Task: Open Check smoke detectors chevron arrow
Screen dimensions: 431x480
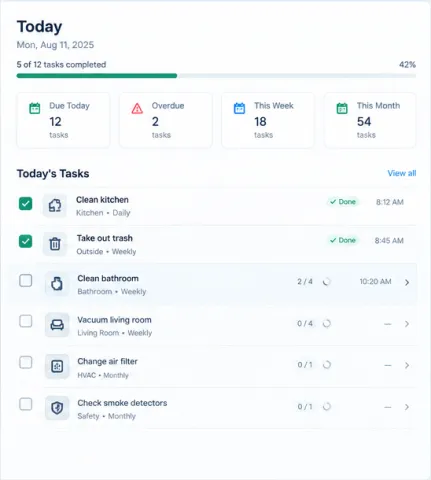Action: [x=407, y=407]
